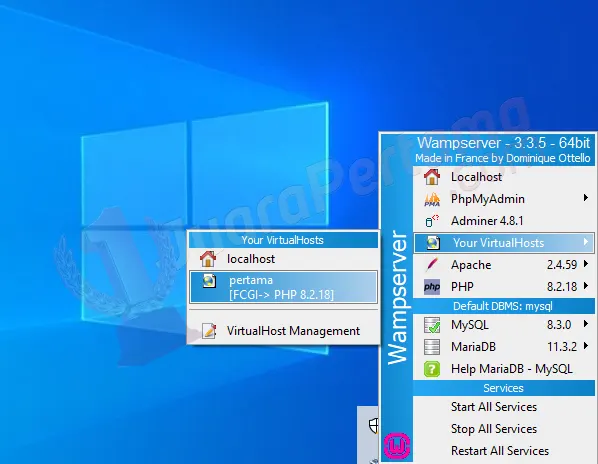Select the MySQL menu item
Viewport: 598px width, 464px height.
(x=503, y=325)
